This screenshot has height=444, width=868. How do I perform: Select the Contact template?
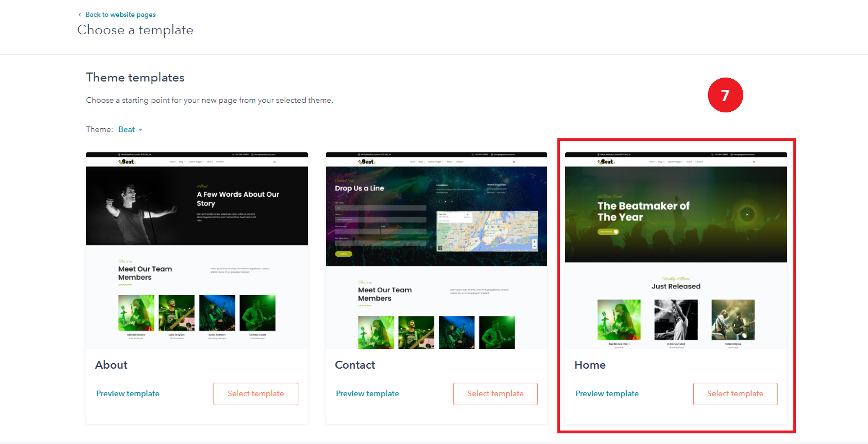[x=495, y=393]
